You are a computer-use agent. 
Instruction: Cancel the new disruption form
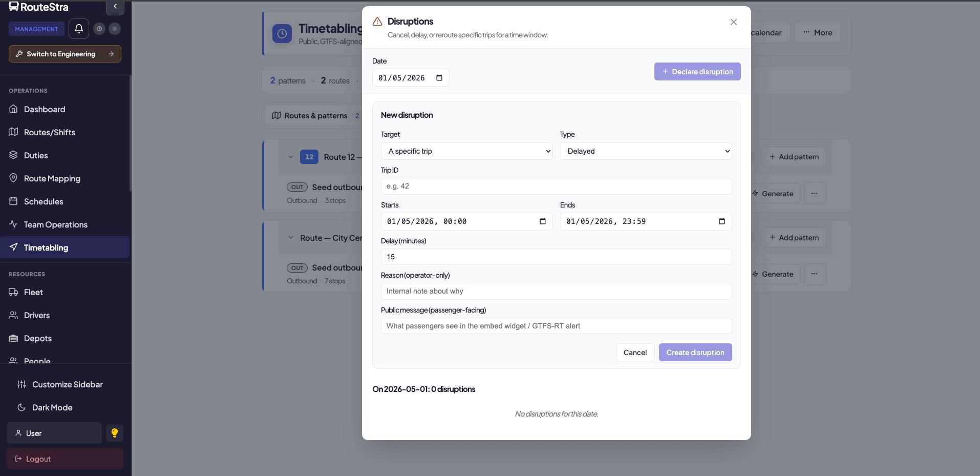coord(635,353)
